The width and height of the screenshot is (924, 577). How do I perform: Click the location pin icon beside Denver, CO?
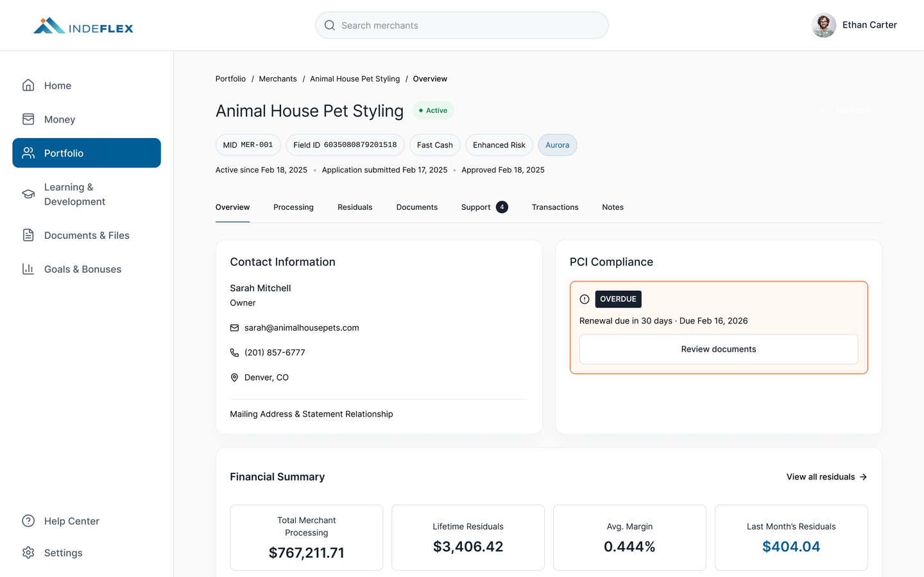coord(234,377)
